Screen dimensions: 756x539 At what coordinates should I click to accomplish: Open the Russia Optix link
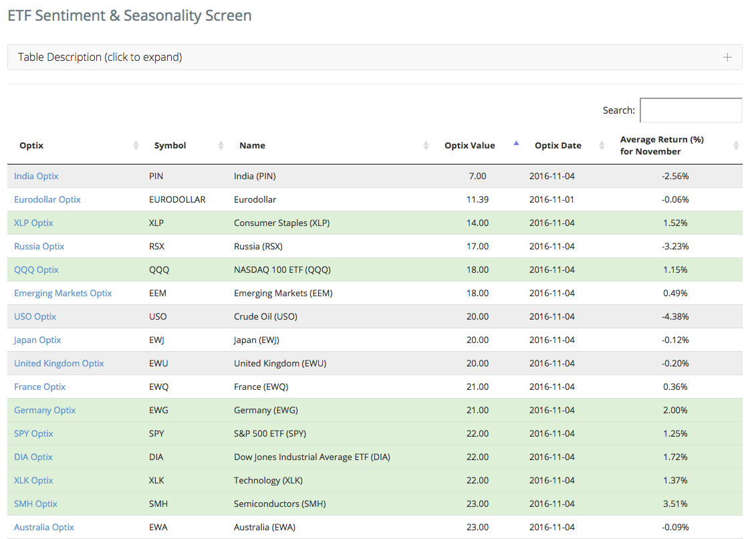tap(39, 246)
